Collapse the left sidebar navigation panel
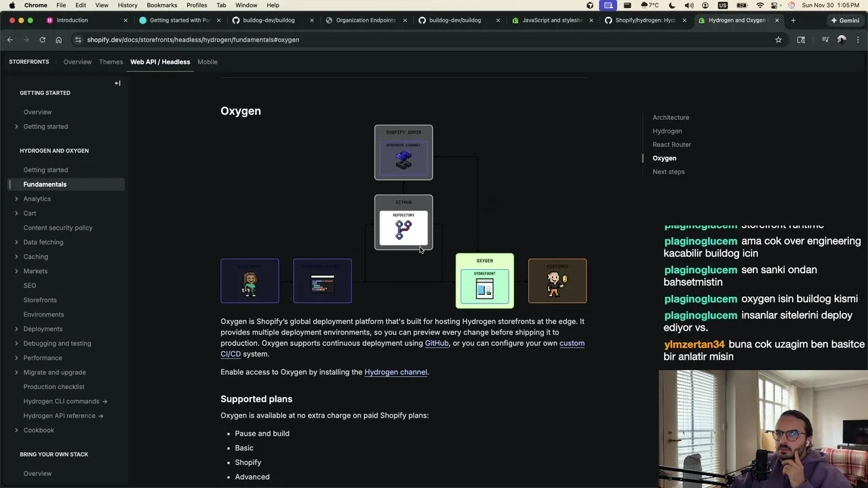The image size is (868, 488). (x=117, y=83)
